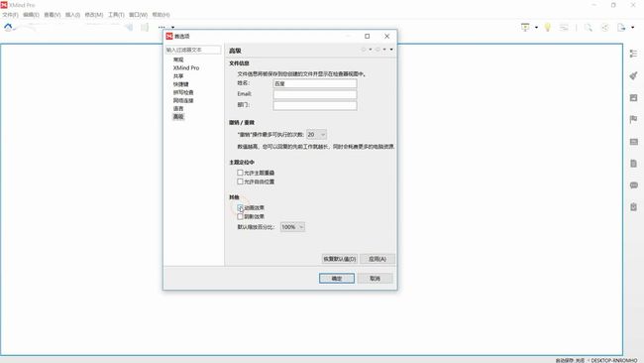The image size is (644, 363).
Task: Select 拼写检查 in preferences list
Action: [183, 92]
